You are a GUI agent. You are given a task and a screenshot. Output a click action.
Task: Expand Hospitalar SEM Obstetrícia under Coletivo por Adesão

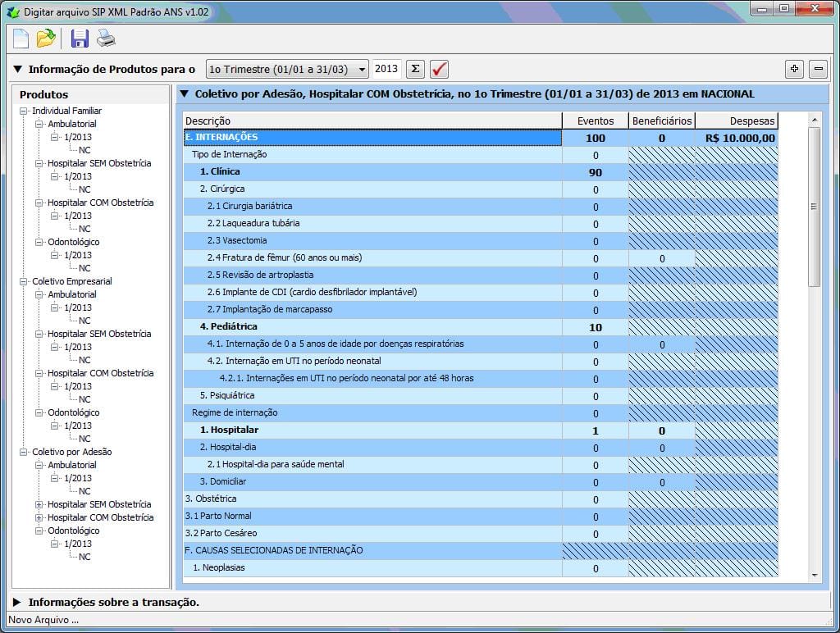(x=39, y=504)
